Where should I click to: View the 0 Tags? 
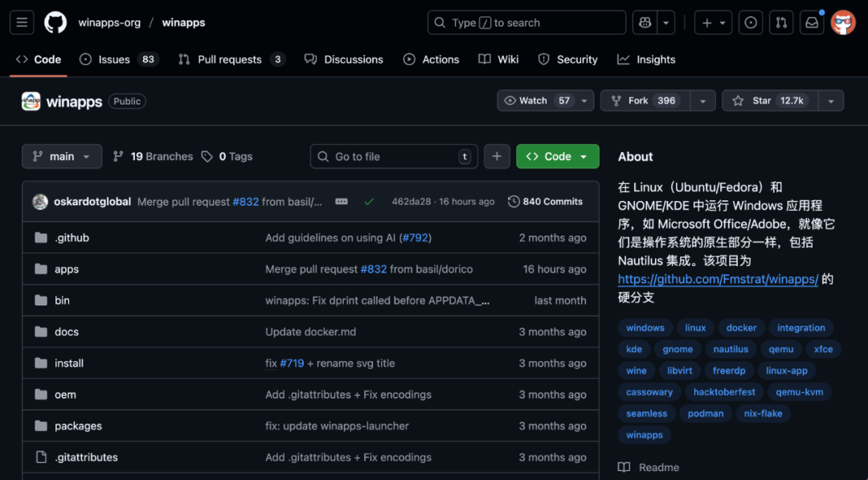pos(227,157)
